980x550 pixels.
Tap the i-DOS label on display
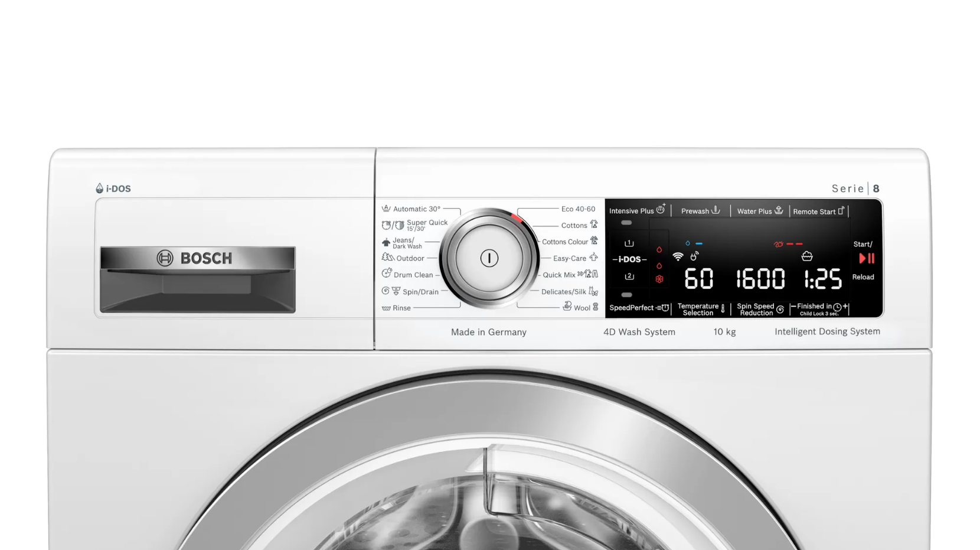click(x=629, y=259)
